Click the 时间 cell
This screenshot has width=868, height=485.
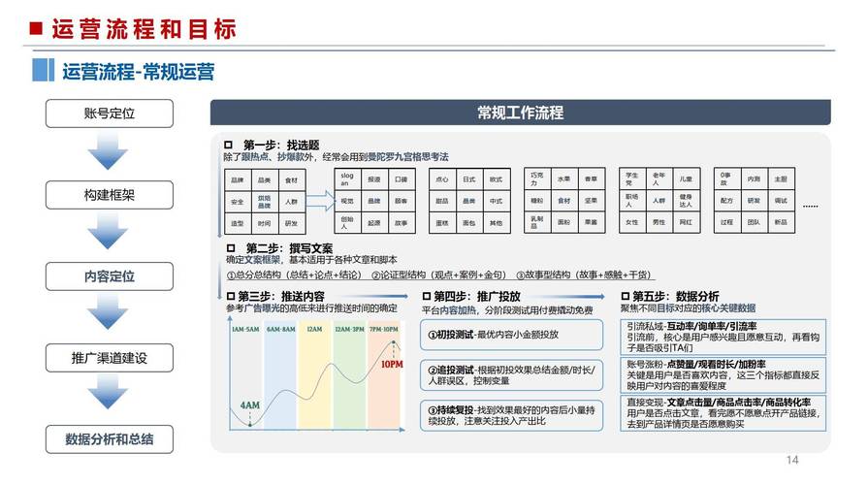click(x=265, y=223)
